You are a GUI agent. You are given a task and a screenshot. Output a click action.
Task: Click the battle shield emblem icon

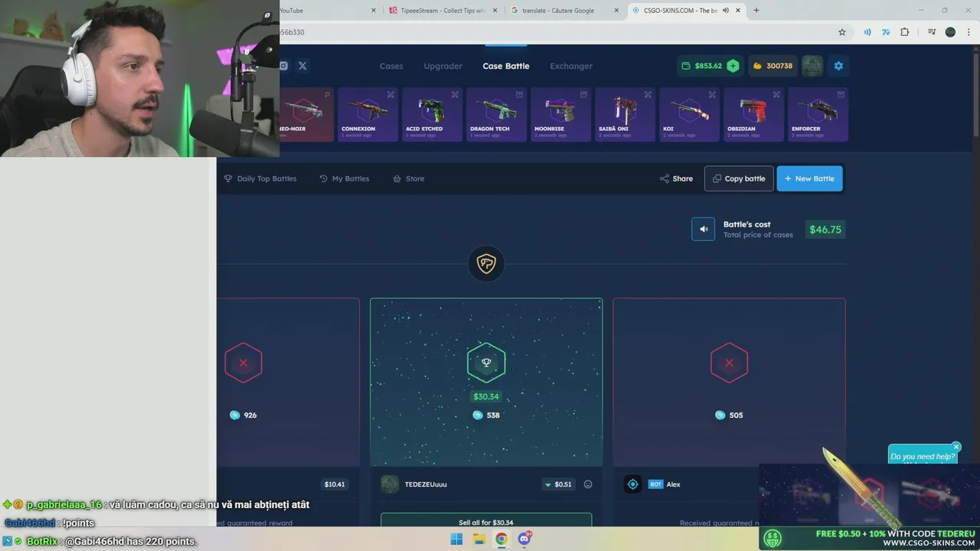click(486, 264)
